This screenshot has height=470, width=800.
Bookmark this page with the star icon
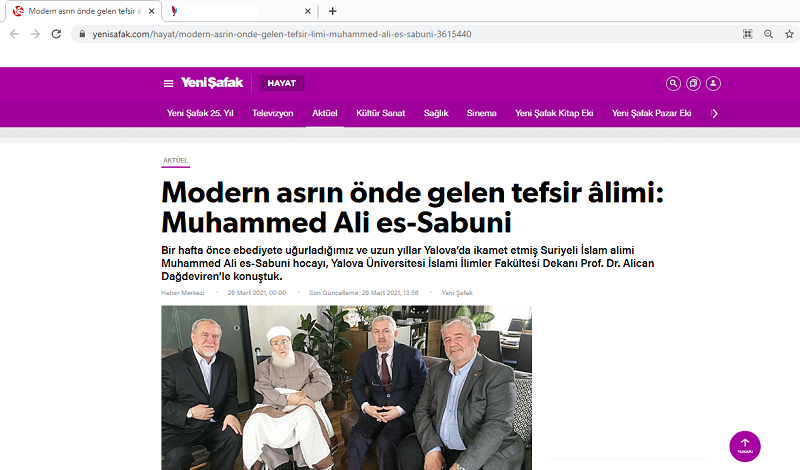(x=789, y=34)
